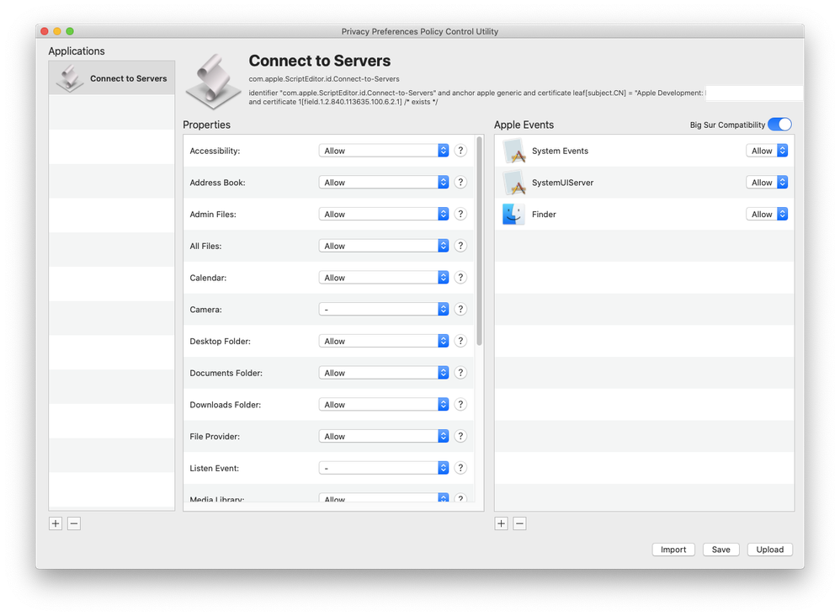
Task: Click the code requirement identifier text
Action: [476, 97]
